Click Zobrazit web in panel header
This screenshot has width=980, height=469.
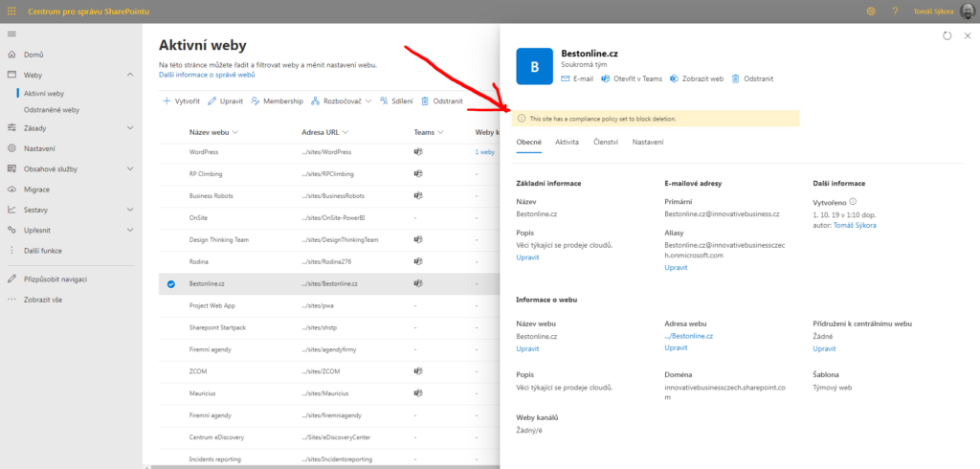point(697,79)
